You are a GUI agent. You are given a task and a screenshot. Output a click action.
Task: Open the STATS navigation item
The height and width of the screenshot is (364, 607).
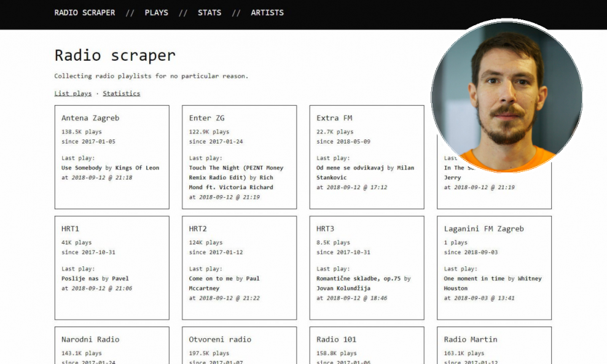[210, 13]
